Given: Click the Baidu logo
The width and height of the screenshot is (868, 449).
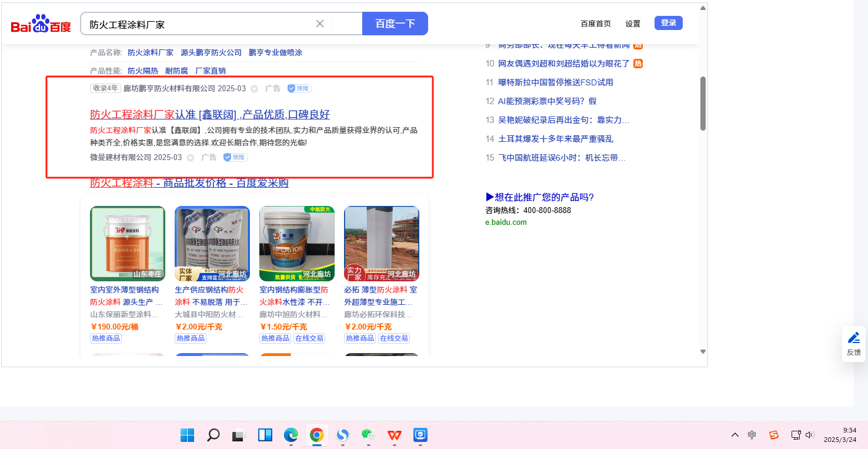Looking at the screenshot, I should coord(41,25).
